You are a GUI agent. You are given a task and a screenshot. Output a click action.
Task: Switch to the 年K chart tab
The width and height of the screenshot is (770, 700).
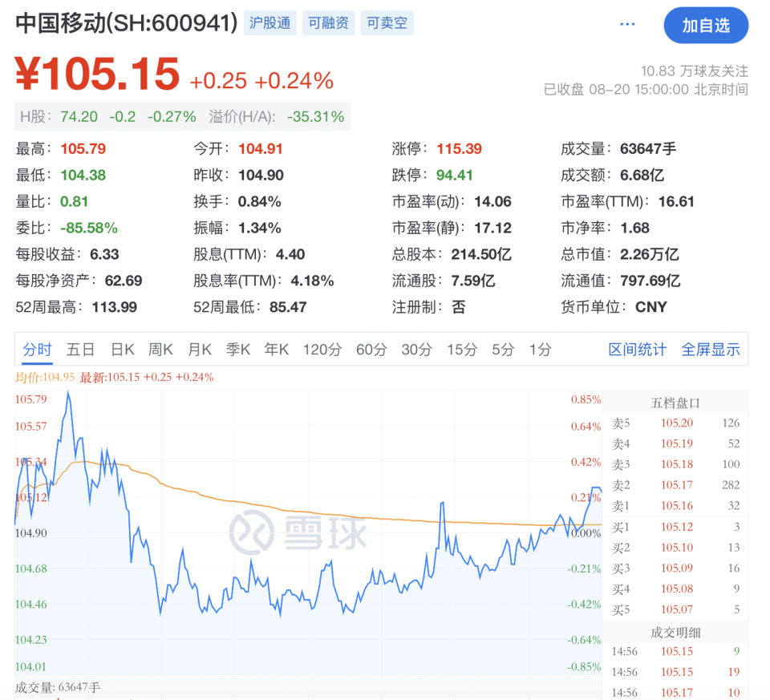[277, 350]
